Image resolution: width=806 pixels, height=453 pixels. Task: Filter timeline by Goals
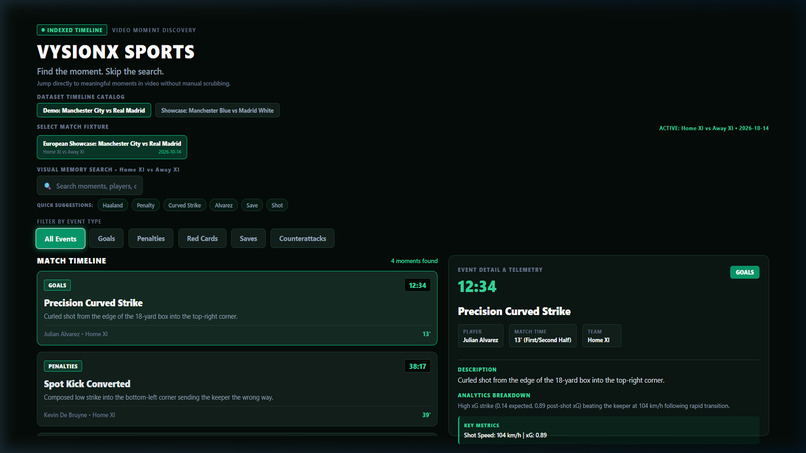pyautogui.click(x=106, y=239)
